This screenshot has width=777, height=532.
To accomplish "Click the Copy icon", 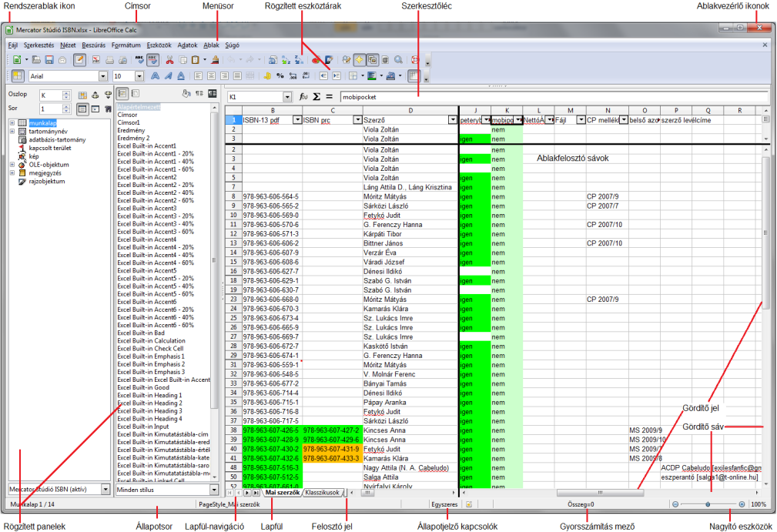I will pos(183,60).
